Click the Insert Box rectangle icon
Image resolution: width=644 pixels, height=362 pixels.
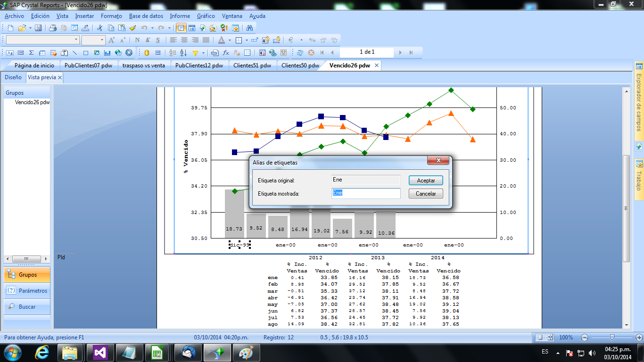click(x=86, y=53)
